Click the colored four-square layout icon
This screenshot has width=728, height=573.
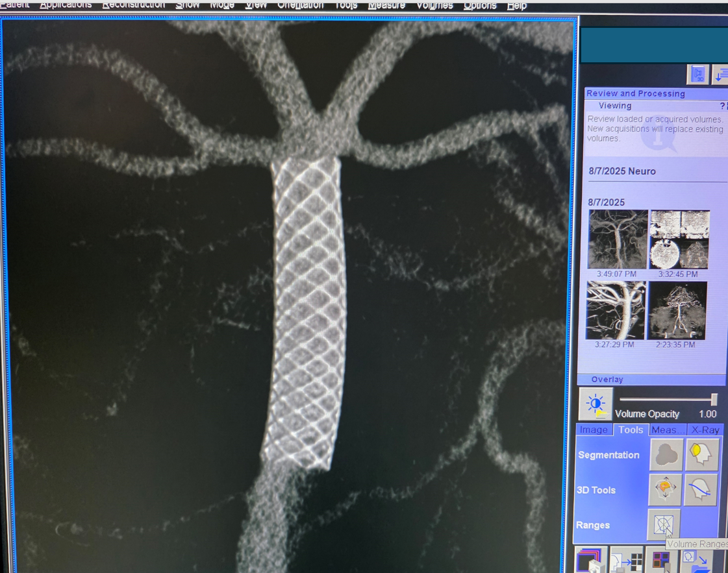661,561
